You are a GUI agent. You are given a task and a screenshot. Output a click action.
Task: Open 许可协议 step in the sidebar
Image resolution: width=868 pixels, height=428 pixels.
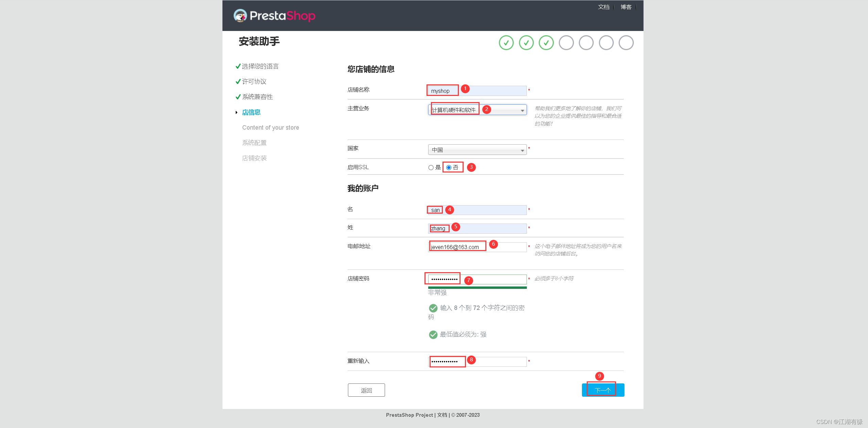pos(254,82)
